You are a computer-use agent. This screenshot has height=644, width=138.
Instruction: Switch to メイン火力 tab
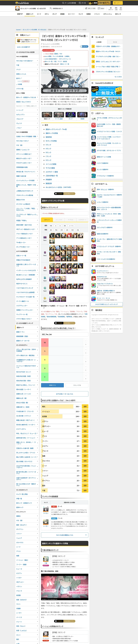tap(59, 220)
